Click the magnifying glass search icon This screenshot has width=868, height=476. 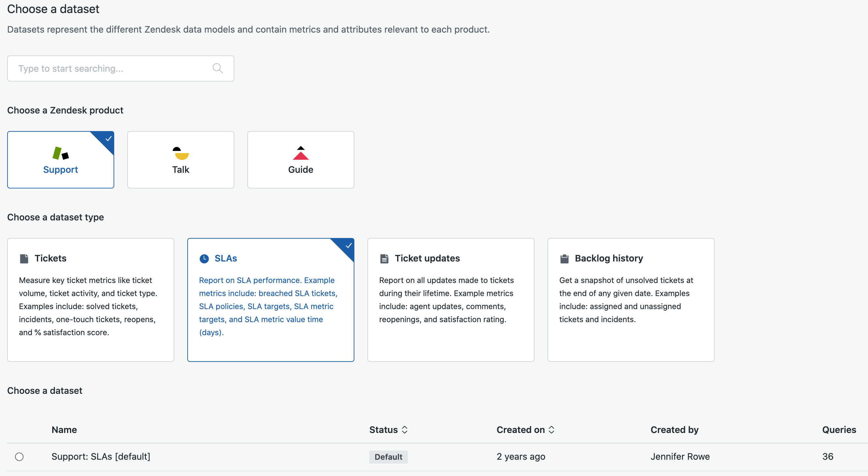pyautogui.click(x=218, y=68)
